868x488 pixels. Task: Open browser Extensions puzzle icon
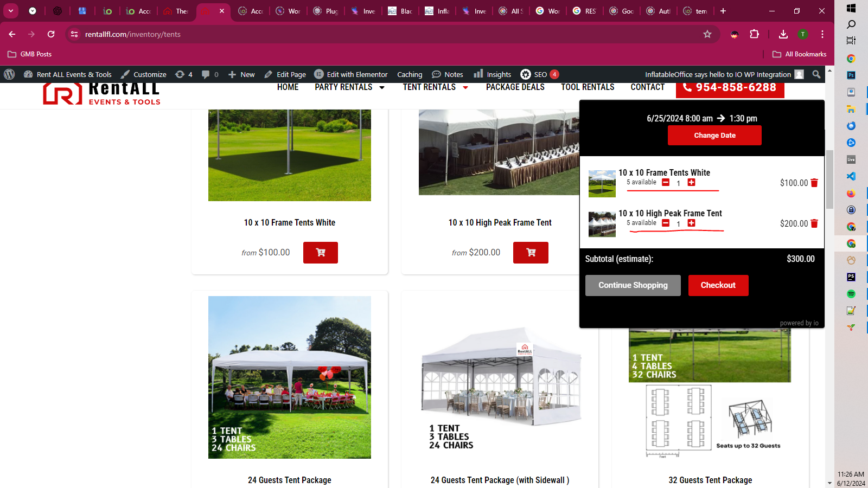click(x=754, y=34)
